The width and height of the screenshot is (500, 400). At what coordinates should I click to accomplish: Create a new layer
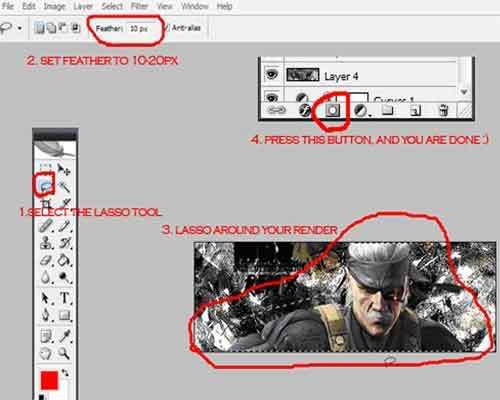(x=415, y=110)
